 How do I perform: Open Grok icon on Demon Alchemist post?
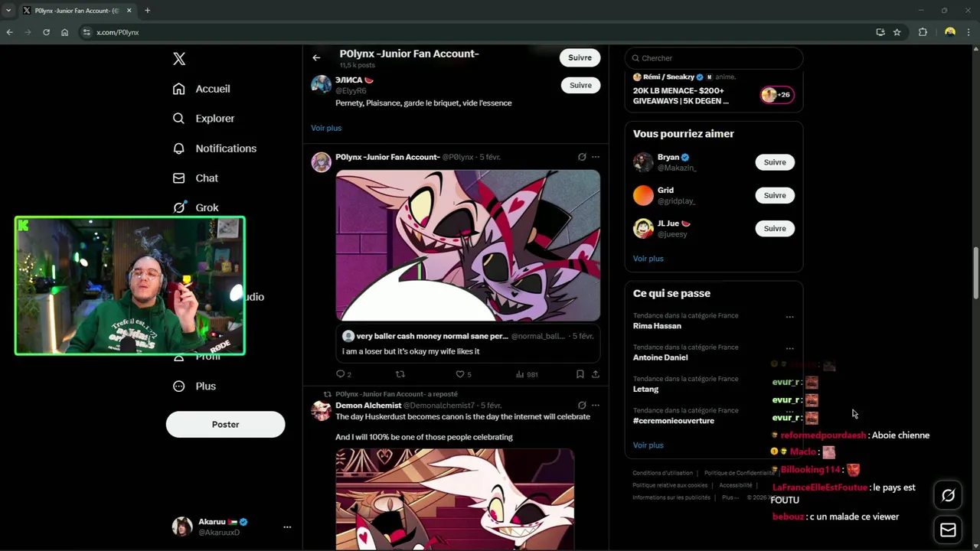pos(582,406)
